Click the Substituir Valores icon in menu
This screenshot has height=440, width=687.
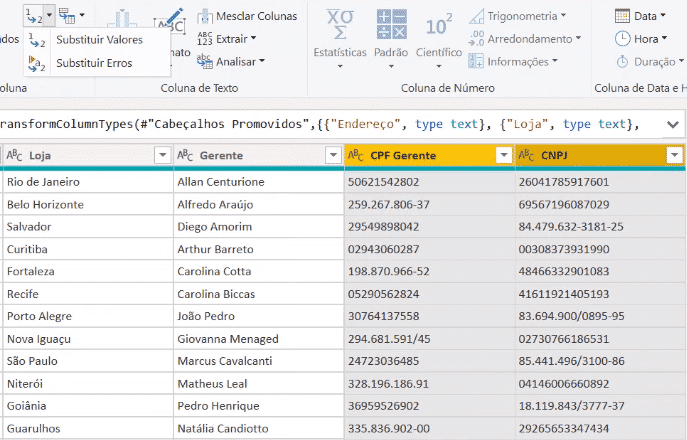click(x=37, y=40)
